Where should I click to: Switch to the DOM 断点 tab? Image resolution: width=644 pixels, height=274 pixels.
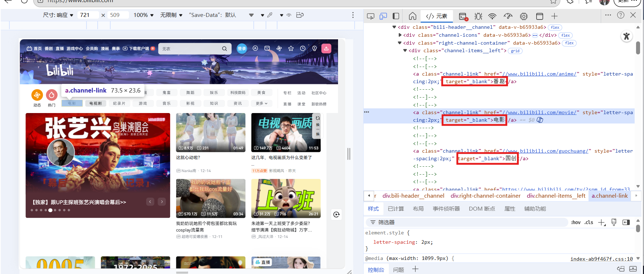pos(482,209)
